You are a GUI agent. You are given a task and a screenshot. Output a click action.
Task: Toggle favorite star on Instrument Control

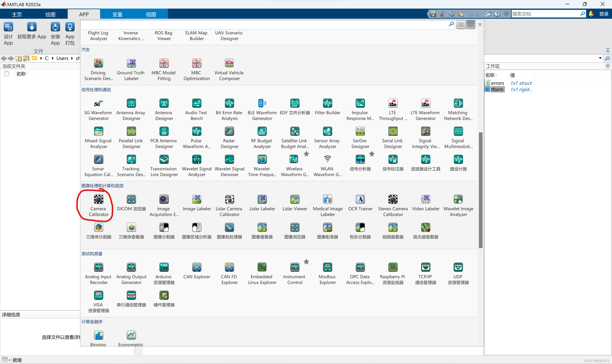[x=306, y=262]
